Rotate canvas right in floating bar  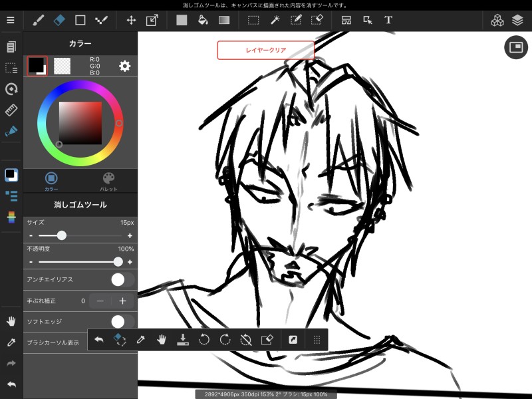(x=225, y=340)
